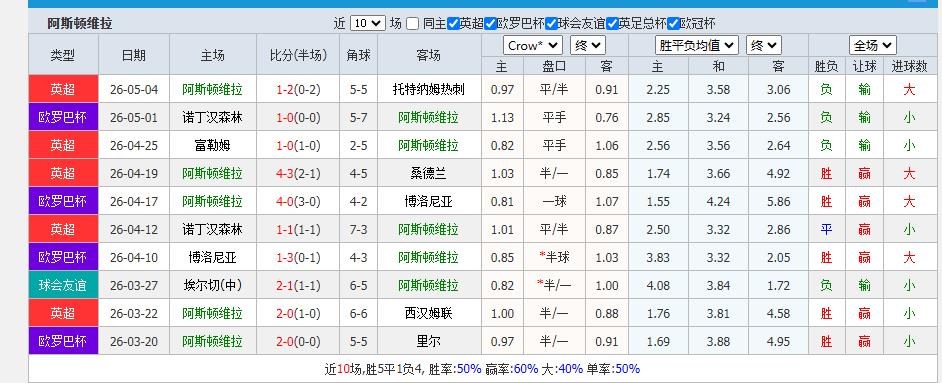Open the 胜平负均值 odds type dropdown
Image resolution: width=942 pixels, height=383 pixels.
click(696, 46)
